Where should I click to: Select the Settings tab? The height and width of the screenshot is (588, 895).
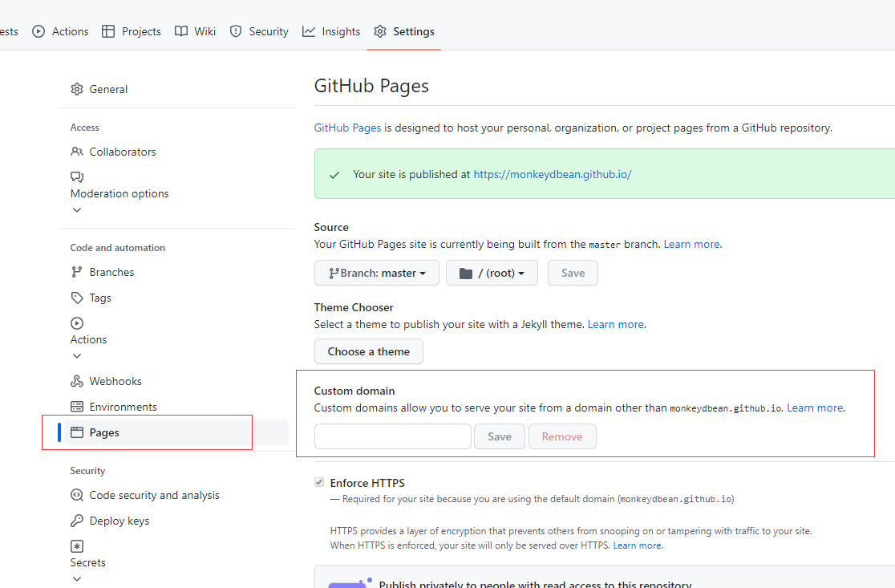pos(404,31)
